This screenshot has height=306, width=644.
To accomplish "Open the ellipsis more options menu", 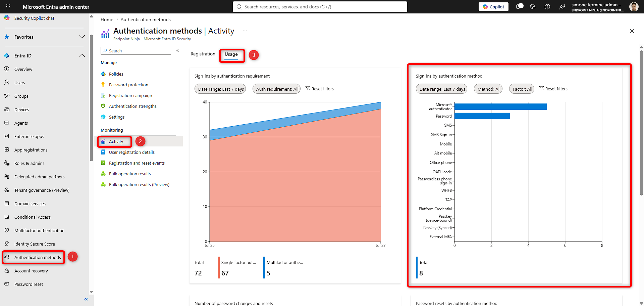I will (x=245, y=31).
